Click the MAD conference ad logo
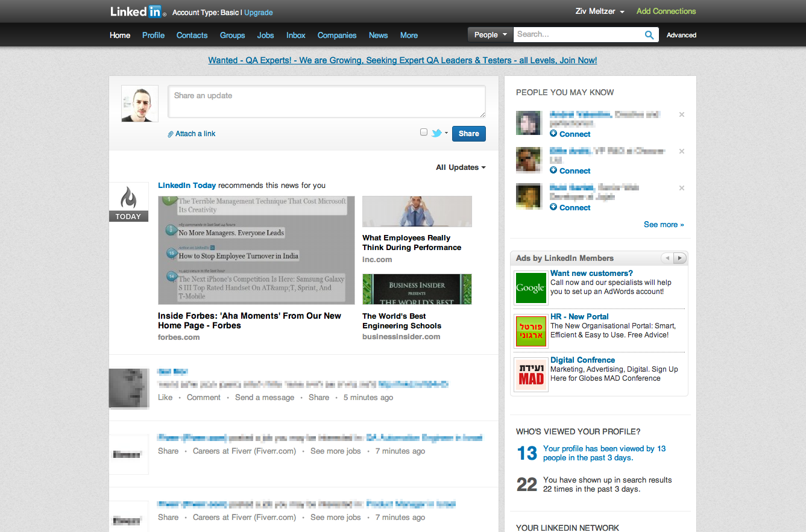This screenshot has width=806, height=532. [531, 375]
